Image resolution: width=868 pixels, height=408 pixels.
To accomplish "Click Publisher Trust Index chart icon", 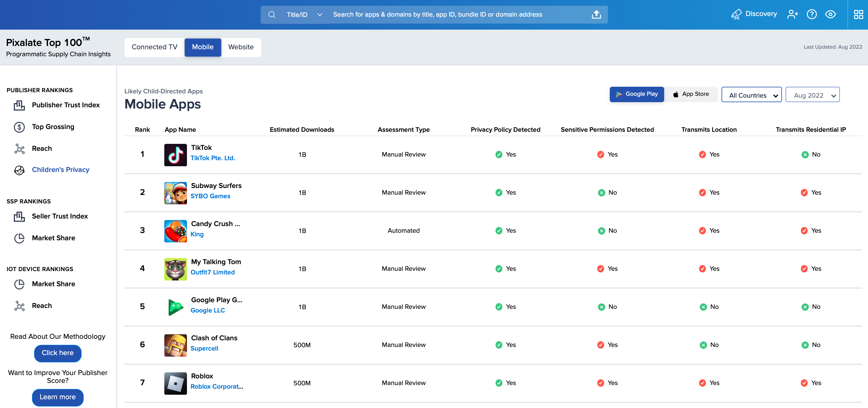I will [x=19, y=105].
